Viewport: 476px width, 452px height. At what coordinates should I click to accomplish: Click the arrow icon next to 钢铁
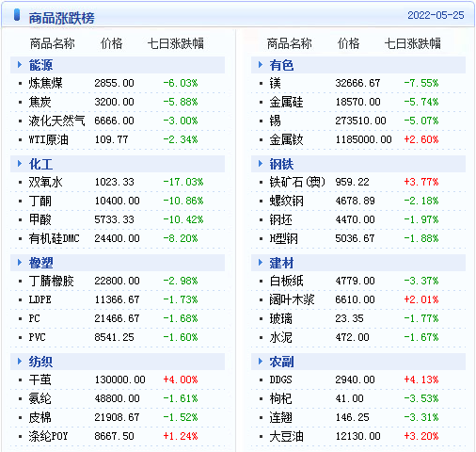(x=261, y=164)
